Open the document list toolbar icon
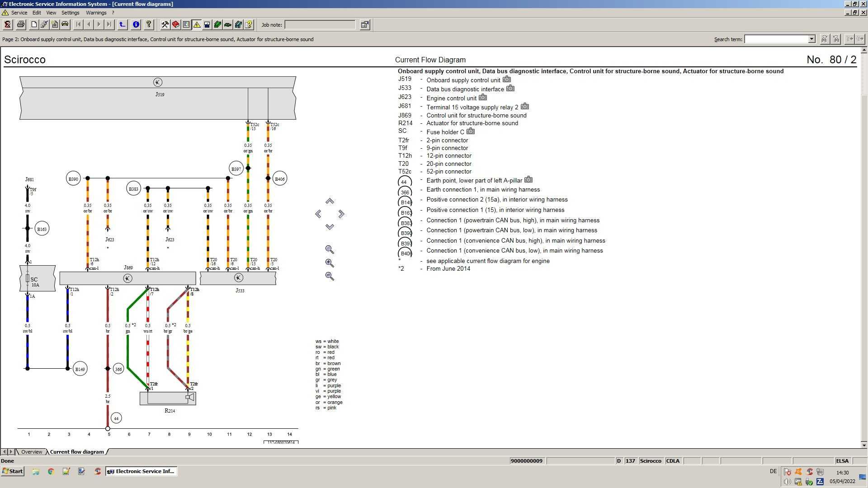The image size is (868, 488). [186, 24]
